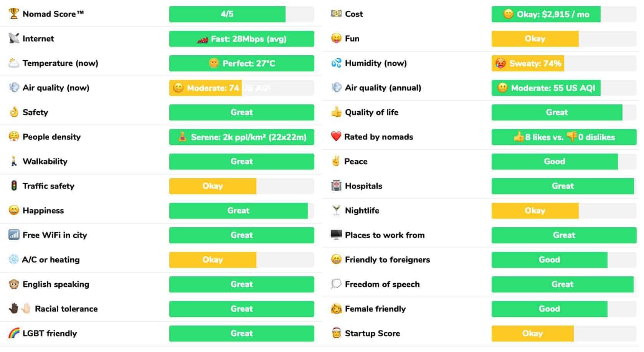Click the Freedom of speech label
Image resolution: width=644 pixels, height=352 pixels.
(x=382, y=284)
